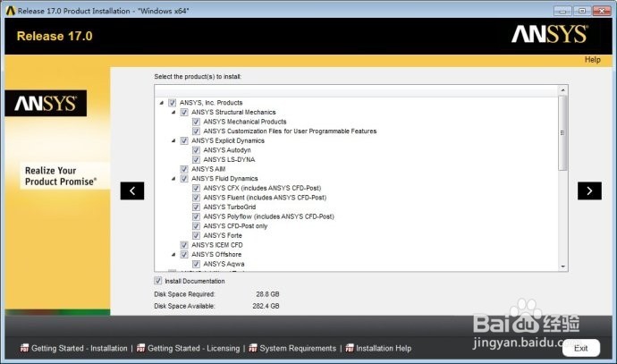This screenshot has height=364, width=617.
Task: Open Installation Help PDF icon
Action: (350, 348)
